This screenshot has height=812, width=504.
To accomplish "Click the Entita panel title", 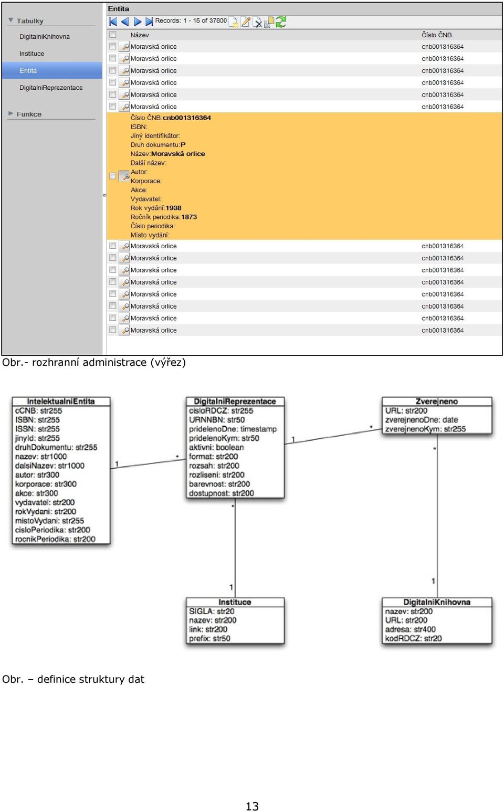I will [119, 9].
